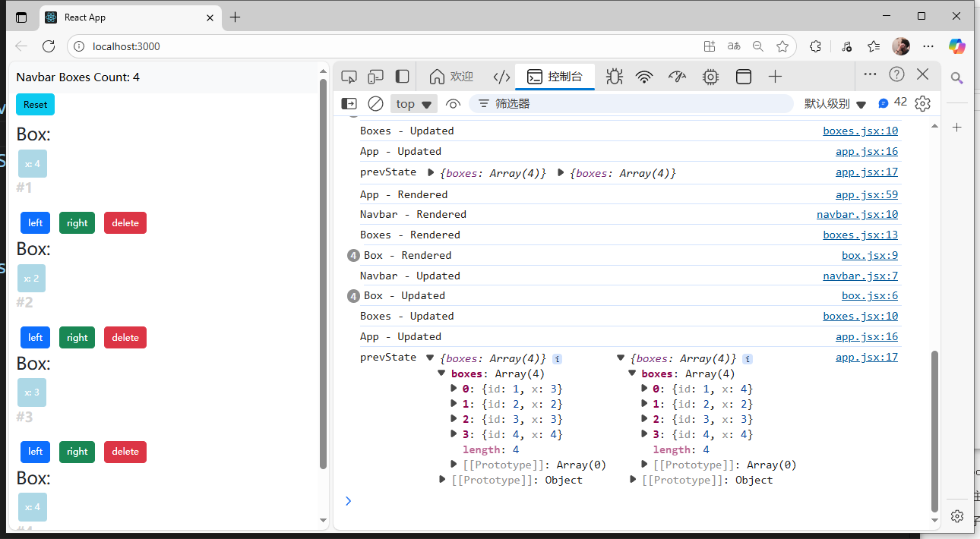
Task: Click the light blue x: 3 box
Action: coord(32,392)
